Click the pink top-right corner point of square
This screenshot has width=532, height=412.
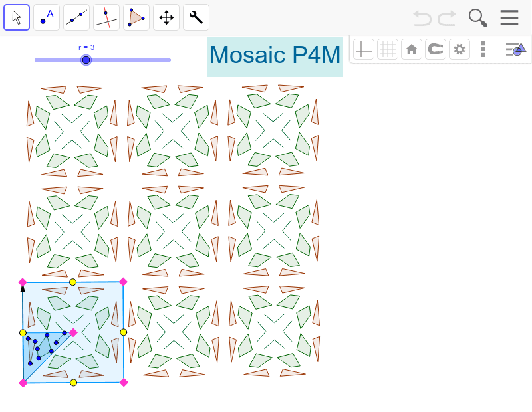pos(123,282)
